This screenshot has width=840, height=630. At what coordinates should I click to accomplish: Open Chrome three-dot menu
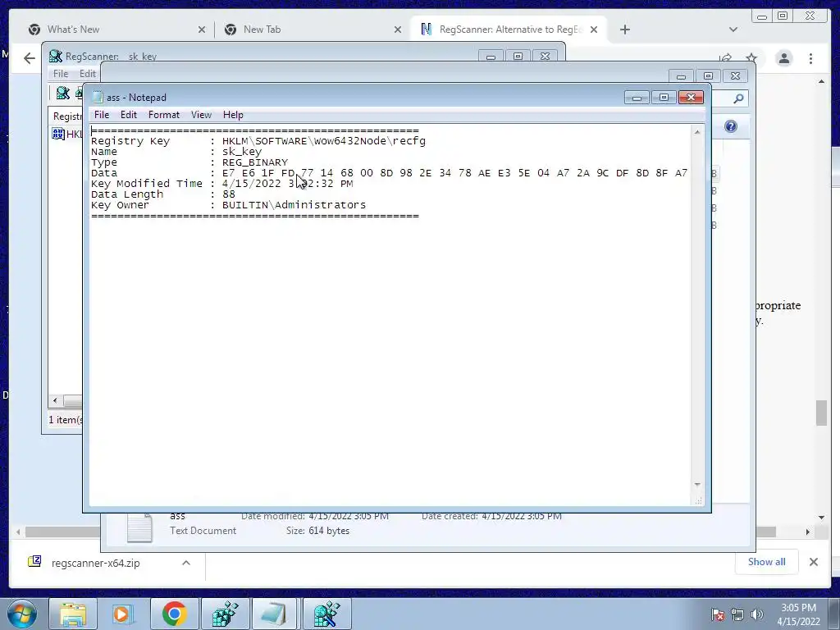click(810, 58)
